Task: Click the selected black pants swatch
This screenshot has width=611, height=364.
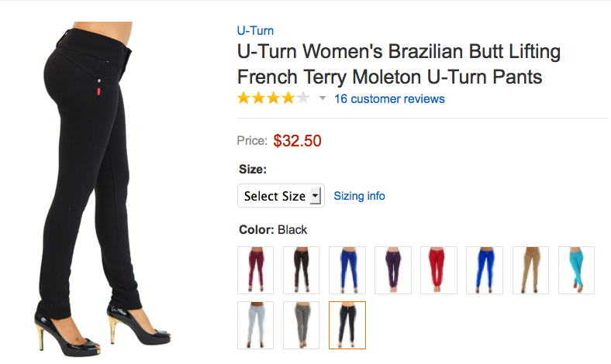Action: pyautogui.click(x=347, y=325)
